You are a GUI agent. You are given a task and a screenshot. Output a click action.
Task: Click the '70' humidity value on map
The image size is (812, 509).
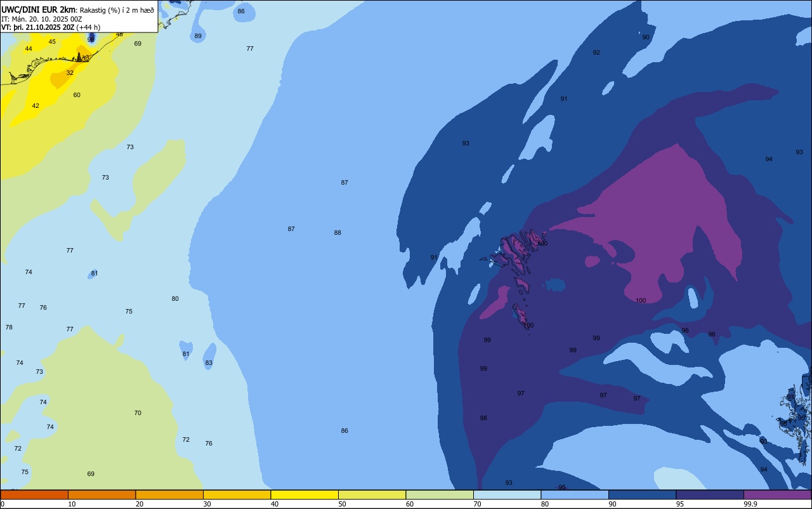pos(138,413)
